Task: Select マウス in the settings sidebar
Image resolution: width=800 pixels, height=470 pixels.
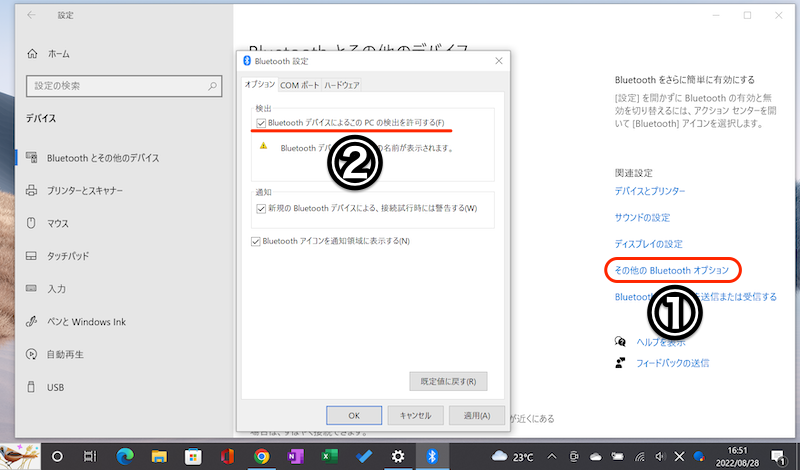Action: point(56,223)
